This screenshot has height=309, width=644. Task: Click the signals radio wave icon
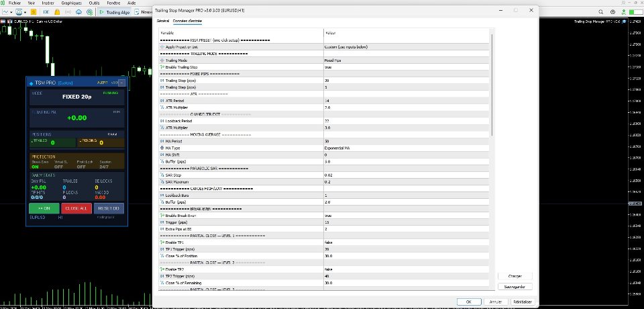(x=68, y=12)
